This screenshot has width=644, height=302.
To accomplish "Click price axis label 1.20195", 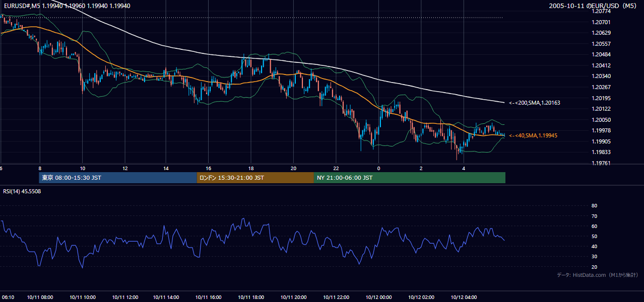I will coord(601,98).
